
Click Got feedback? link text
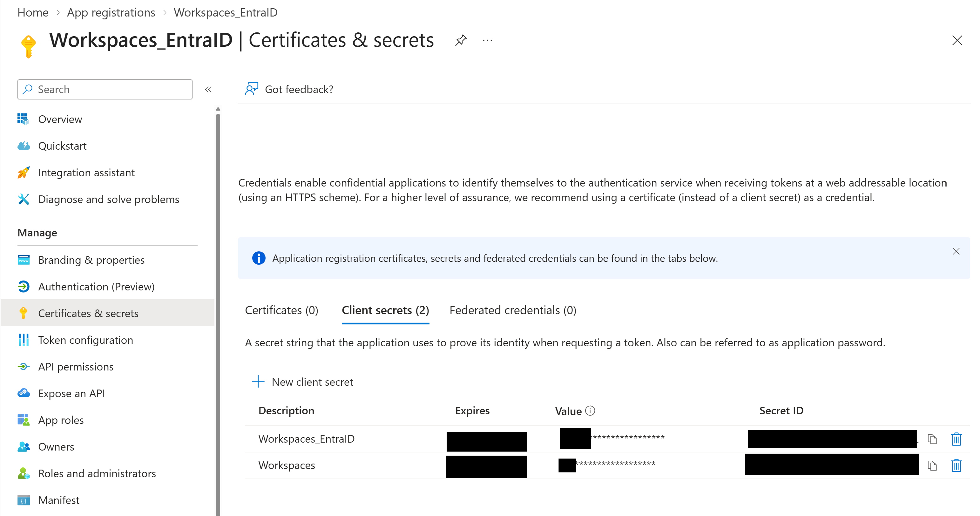click(299, 89)
